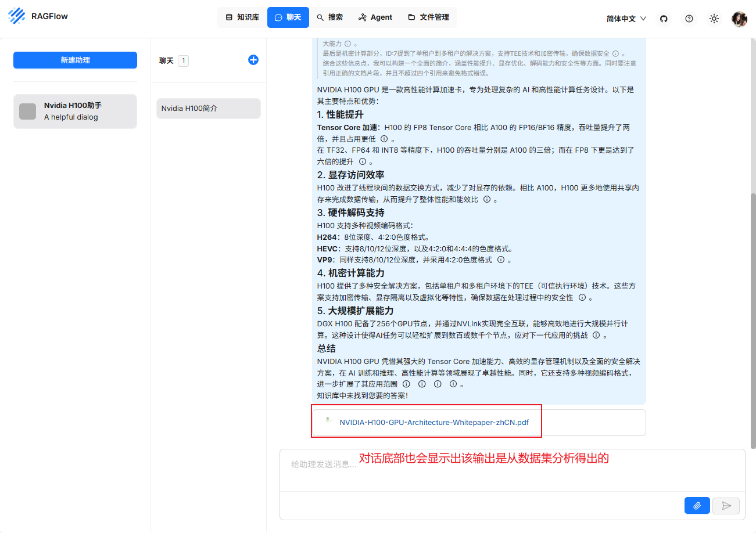Screen dimensions: 756x533
Task: Click the 知识库中未找到您要的答案 line
Action: [363, 395]
